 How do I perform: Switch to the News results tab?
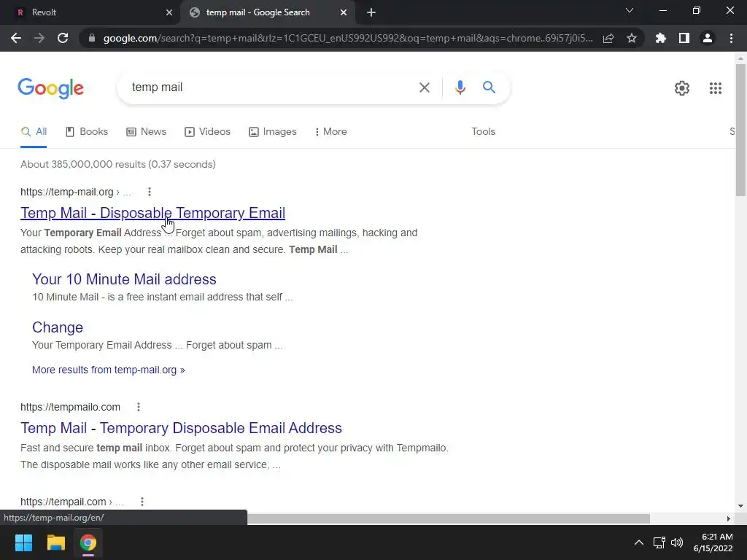pos(146,132)
